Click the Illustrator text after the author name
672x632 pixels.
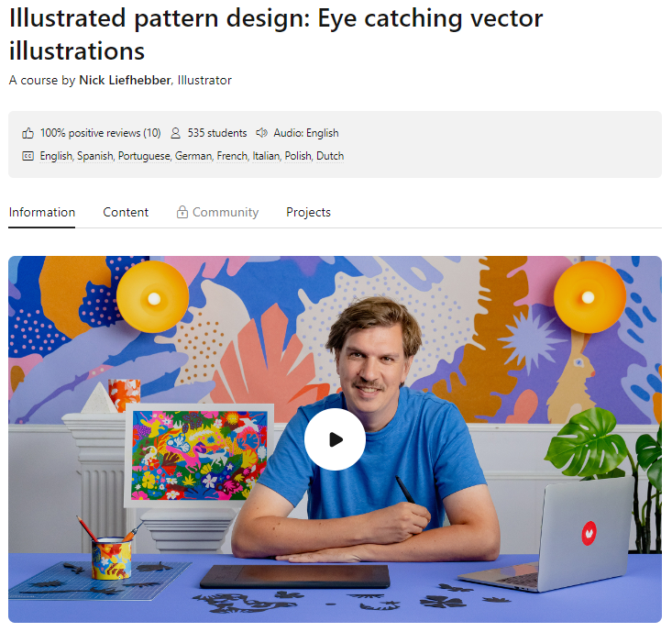point(204,80)
